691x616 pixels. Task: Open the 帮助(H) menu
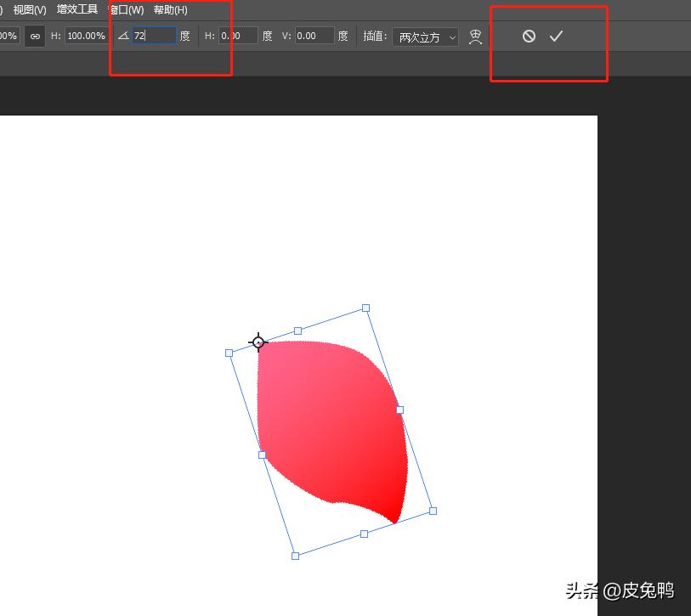coord(170,9)
